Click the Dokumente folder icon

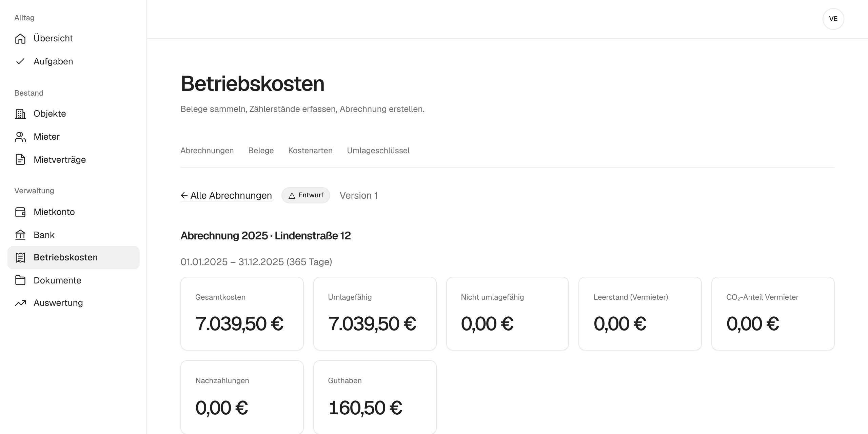pyautogui.click(x=20, y=280)
